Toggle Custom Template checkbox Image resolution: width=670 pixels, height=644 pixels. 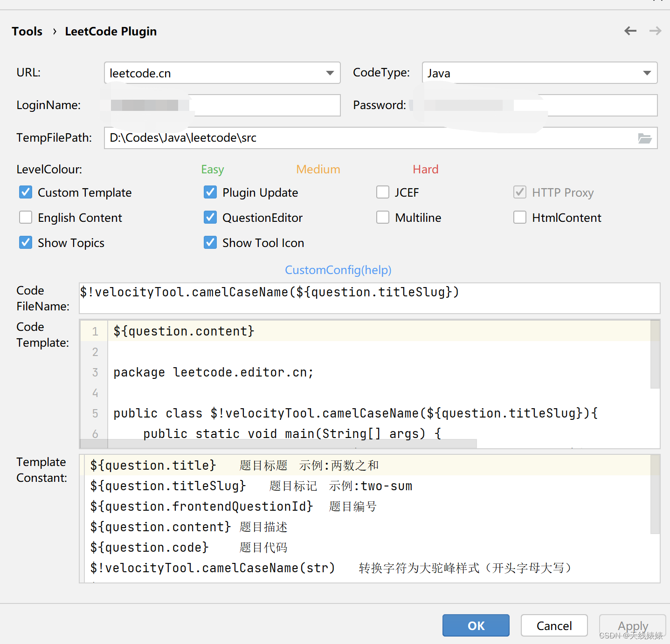click(x=26, y=192)
